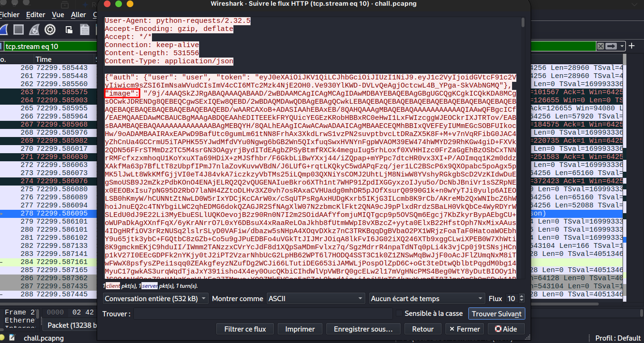
Task: Open the display filter history dropdown arrow
Action: click(622, 46)
